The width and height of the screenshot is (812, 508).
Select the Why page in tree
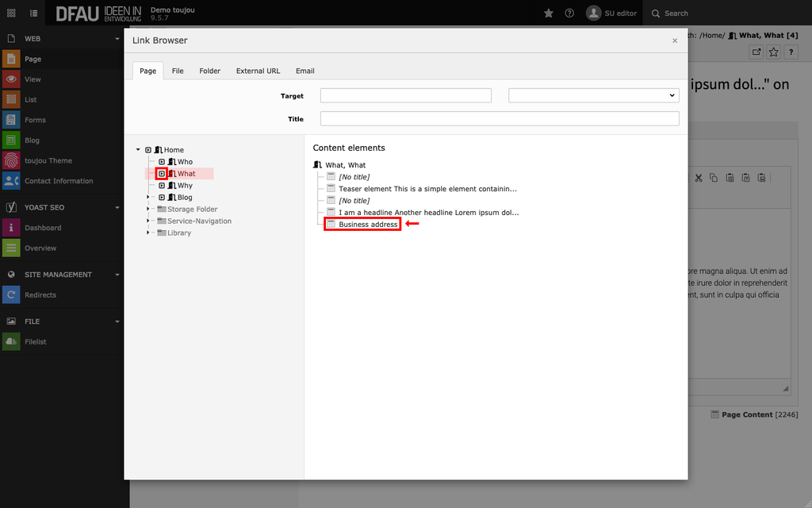(x=185, y=186)
